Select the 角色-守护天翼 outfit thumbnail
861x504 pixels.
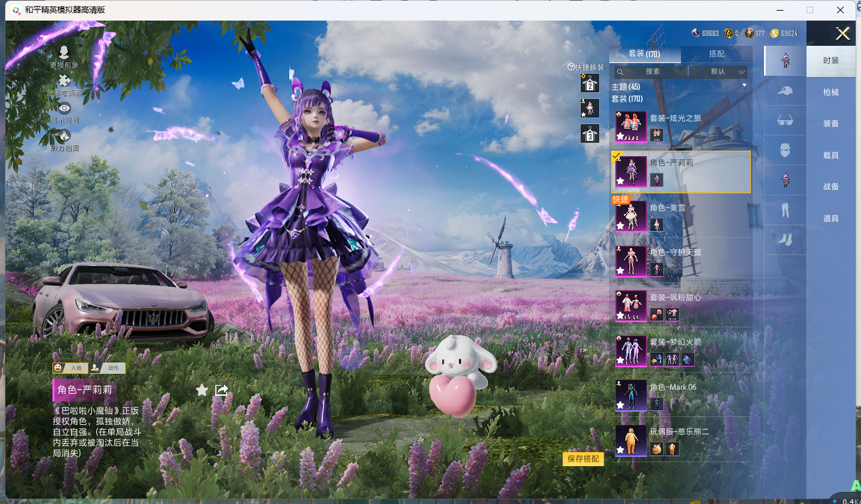point(630,262)
